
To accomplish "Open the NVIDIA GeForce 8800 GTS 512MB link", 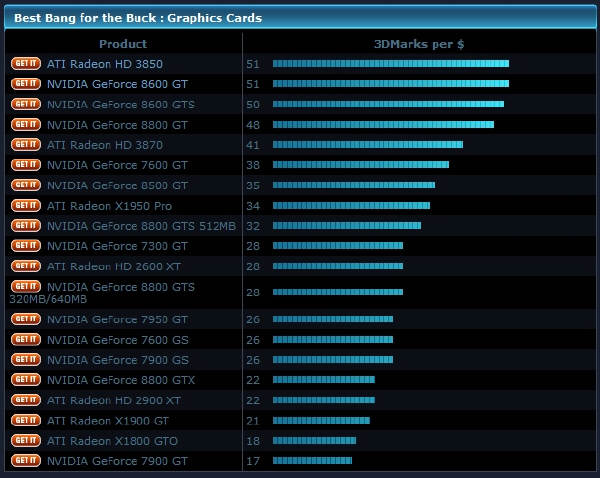I will (x=141, y=226).
